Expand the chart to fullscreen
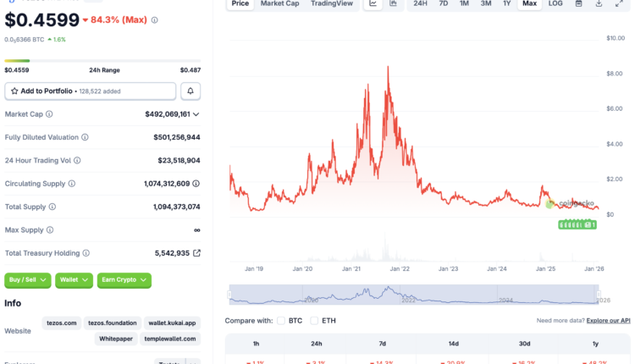Viewport: 635px width, 364px height. click(x=619, y=4)
